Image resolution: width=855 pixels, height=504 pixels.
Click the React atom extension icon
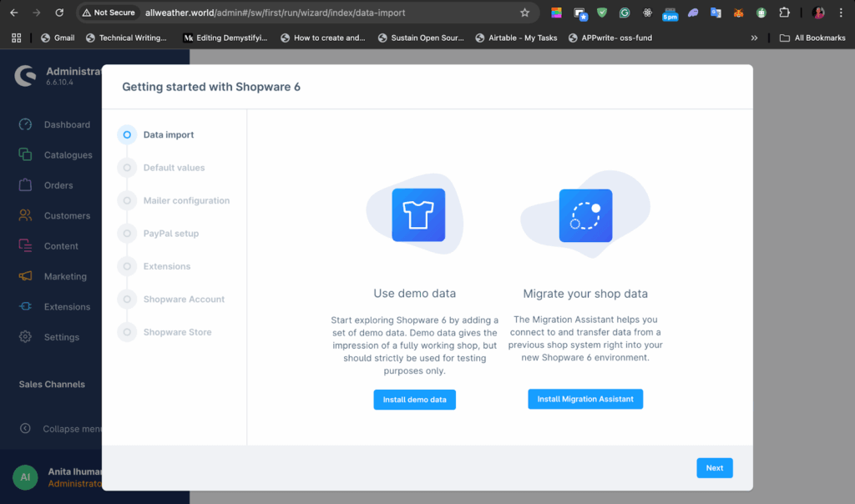[647, 13]
